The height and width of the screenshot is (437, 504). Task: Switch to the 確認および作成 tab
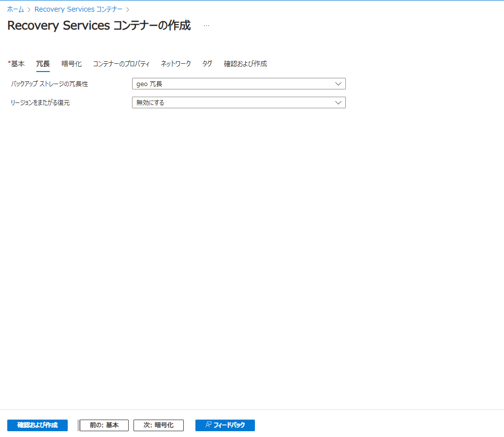[245, 63]
